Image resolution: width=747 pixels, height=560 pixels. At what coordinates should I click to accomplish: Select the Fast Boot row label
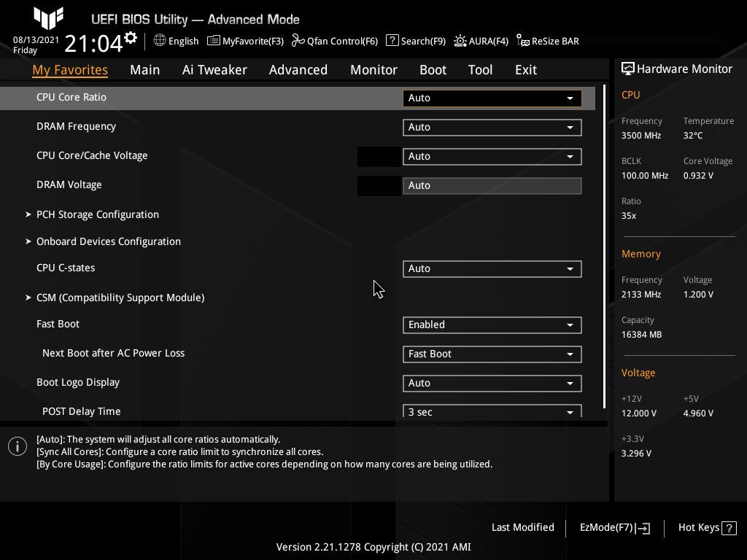(58, 324)
